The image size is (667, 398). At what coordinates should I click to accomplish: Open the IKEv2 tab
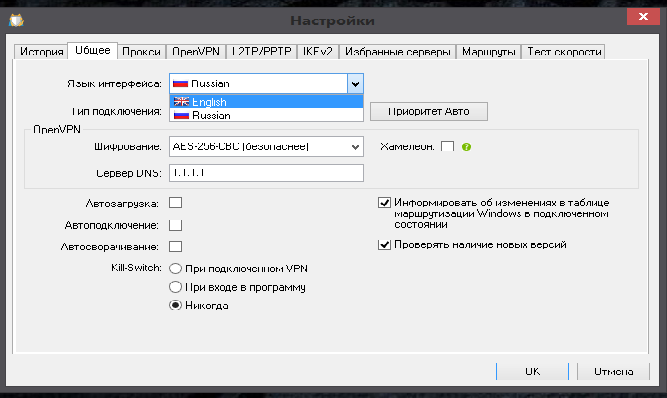[318, 51]
